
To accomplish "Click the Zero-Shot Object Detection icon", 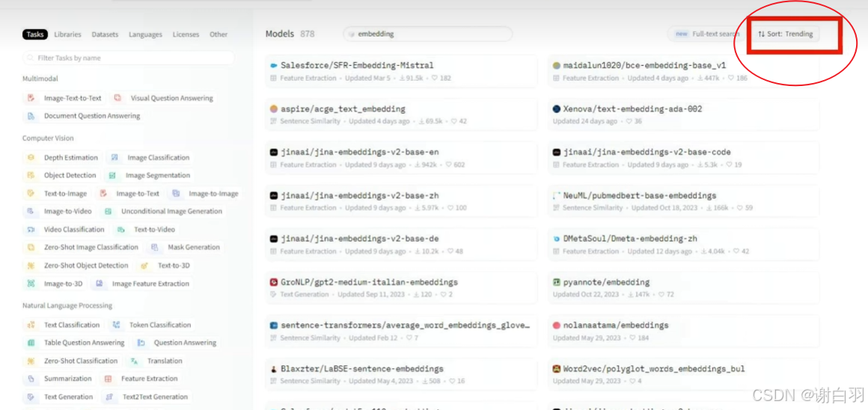I will pyautogui.click(x=31, y=266).
